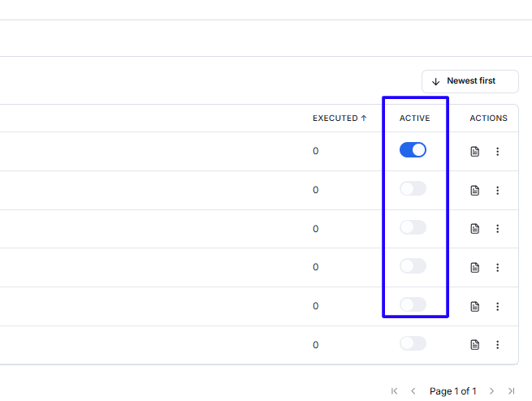Go to the next page
Viewport: 532px width, 401px height.
491,391
